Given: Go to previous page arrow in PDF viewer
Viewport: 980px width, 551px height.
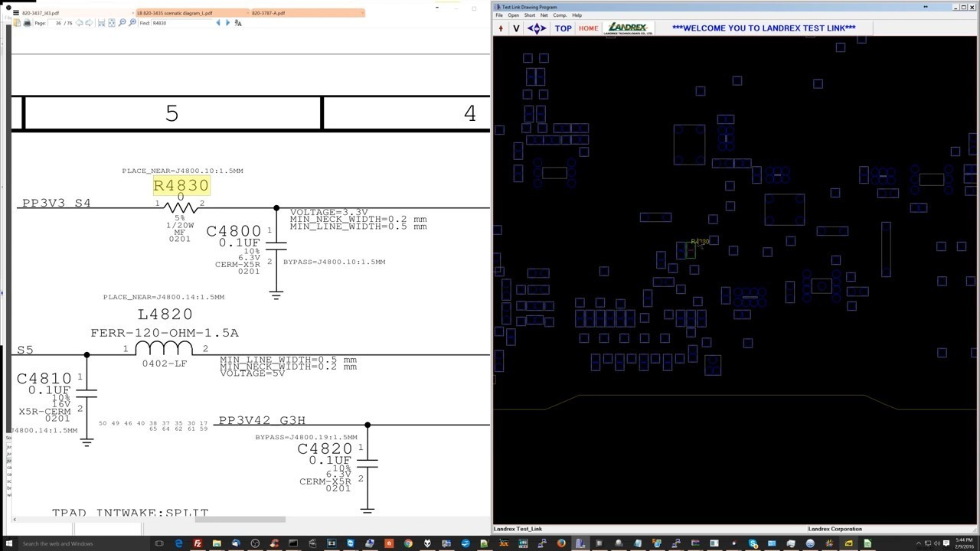Looking at the screenshot, I should point(79,23).
